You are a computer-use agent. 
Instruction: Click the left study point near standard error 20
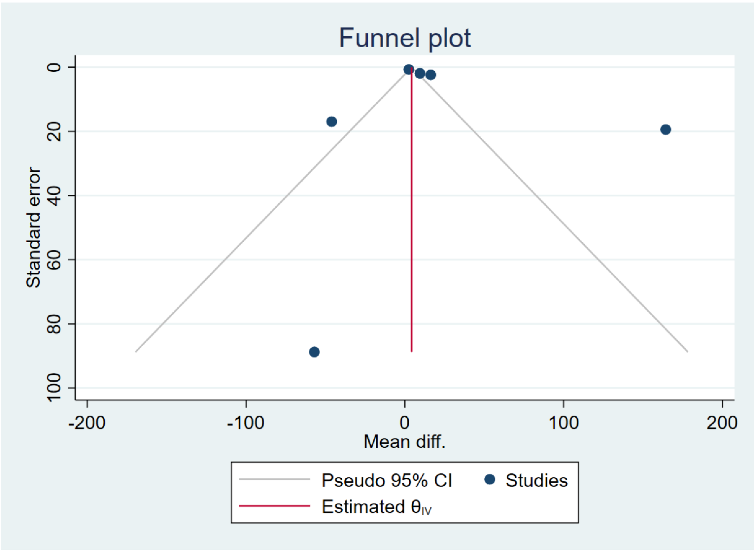(x=331, y=122)
